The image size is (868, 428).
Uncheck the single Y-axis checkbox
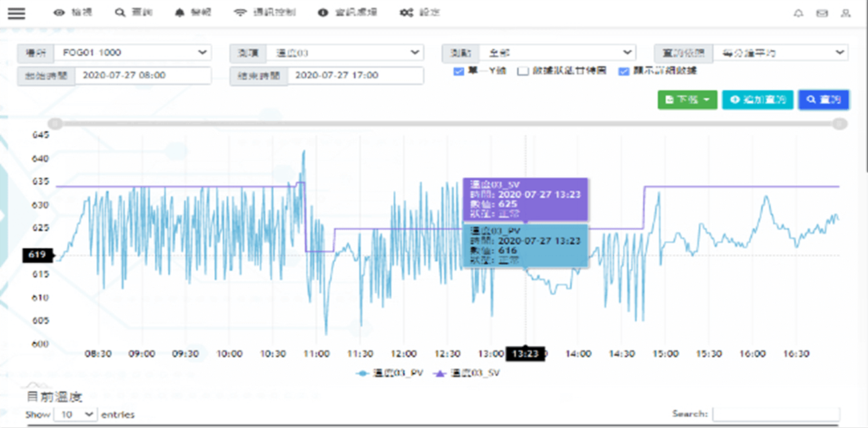tap(458, 71)
